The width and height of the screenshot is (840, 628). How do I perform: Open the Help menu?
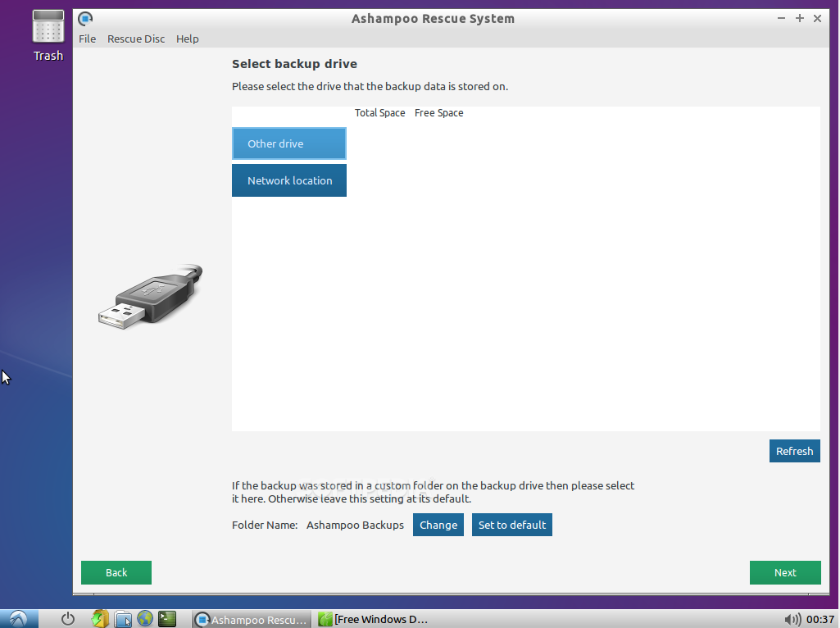point(188,39)
